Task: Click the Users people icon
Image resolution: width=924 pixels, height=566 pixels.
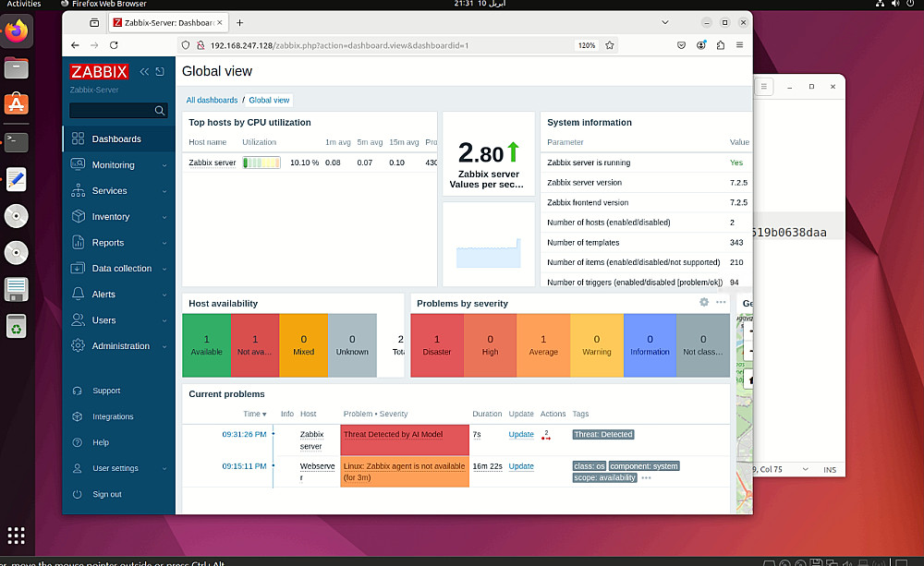Action: [78, 319]
